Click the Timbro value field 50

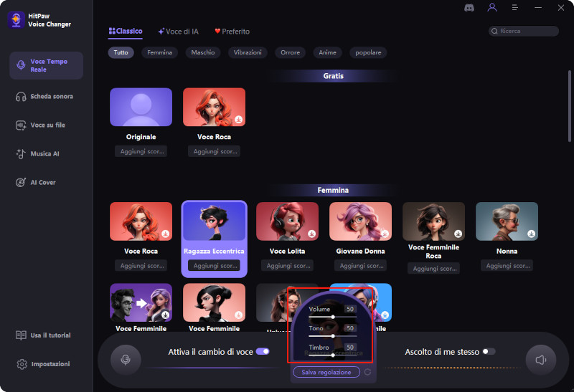[350, 348]
